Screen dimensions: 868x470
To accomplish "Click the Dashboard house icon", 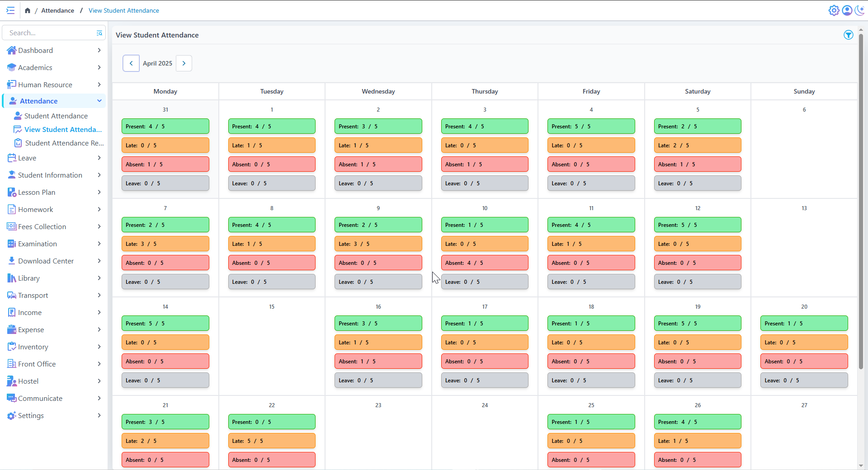I will [11, 50].
